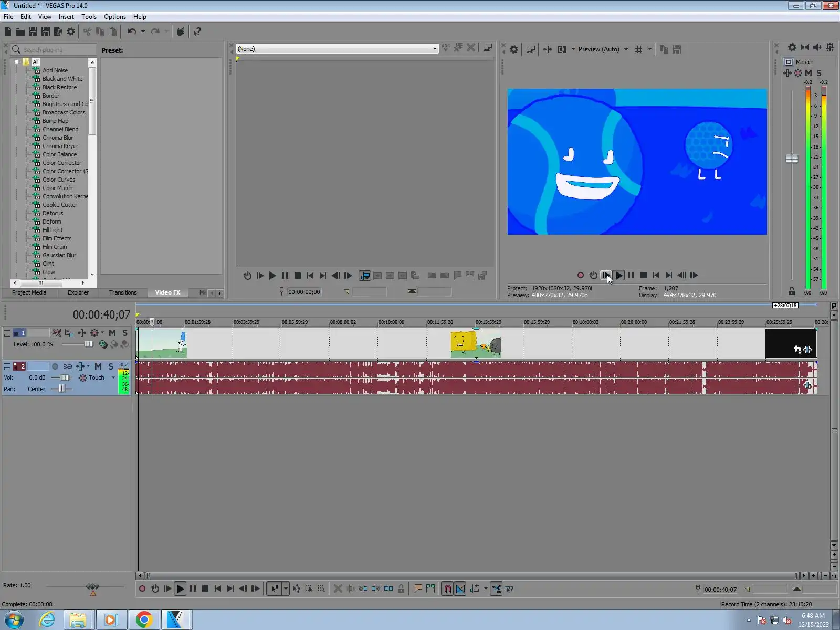The width and height of the screenshot is (840, 630).
Task: Open the Windows Start menu
Action: coord(14,620)
